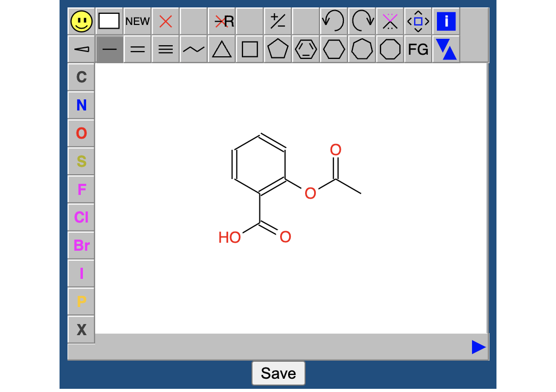Screen dimensions: 556x392
Task: Select the Nitrogen N element
Action: point(81,105)
